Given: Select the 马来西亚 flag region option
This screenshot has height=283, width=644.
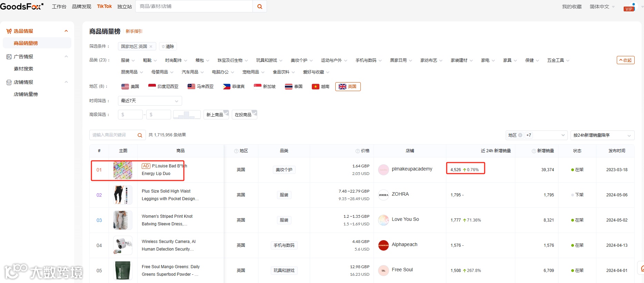Looking at the screenshot, I should pyautogui.click(x=200, y=87).
